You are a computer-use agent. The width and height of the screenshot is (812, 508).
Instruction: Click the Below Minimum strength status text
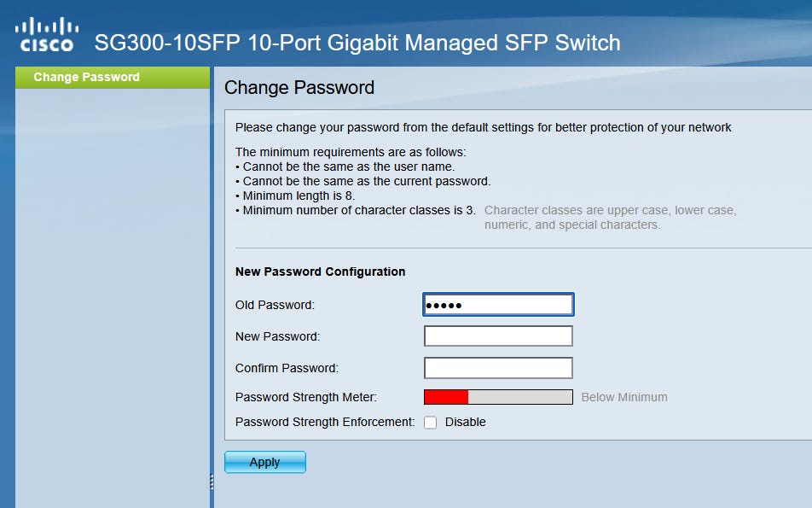point(624,397)
